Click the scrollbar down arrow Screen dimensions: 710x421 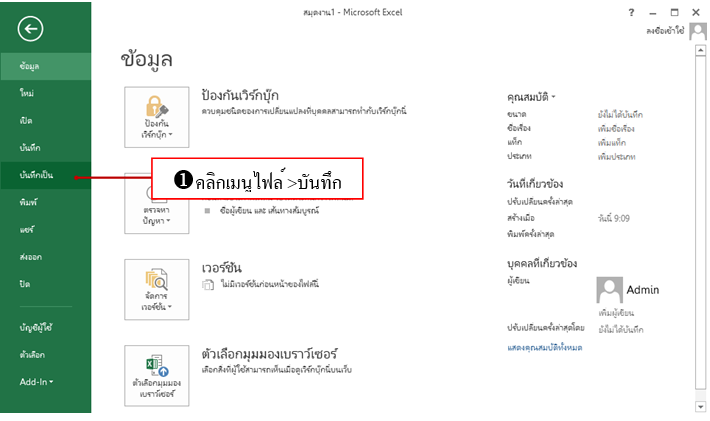pyautogui.click(x=700, y=407)
